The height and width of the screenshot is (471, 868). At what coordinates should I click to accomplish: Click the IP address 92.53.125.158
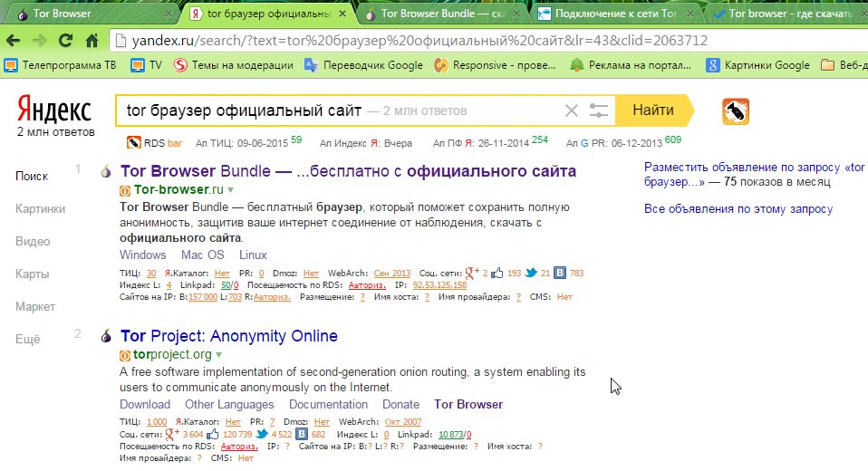point(439,285)
